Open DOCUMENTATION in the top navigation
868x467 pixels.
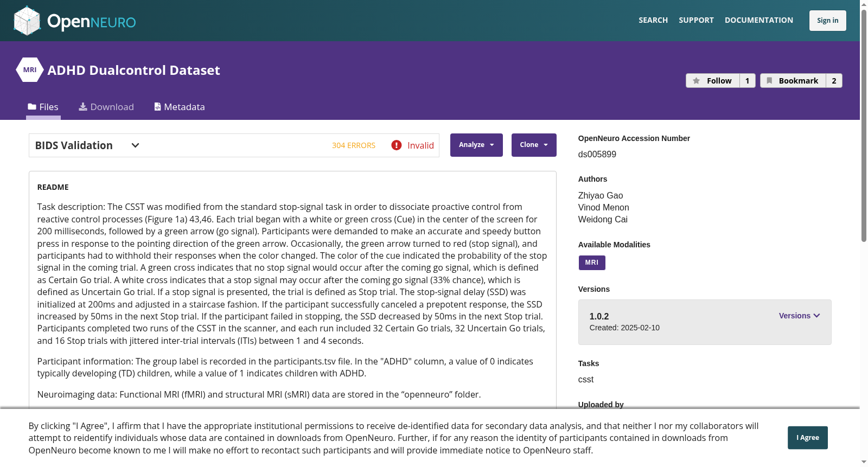click(759, 20)
